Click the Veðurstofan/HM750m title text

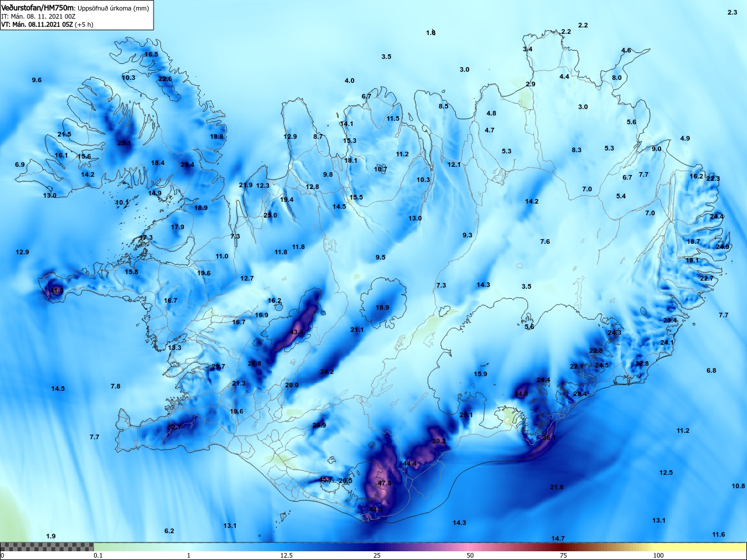click(x=38, y=8)
